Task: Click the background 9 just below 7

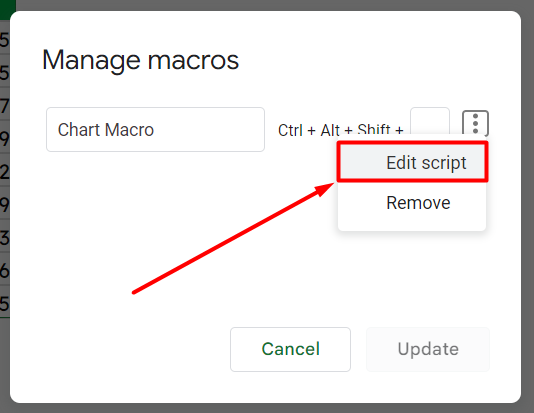Action: [4, 138]
